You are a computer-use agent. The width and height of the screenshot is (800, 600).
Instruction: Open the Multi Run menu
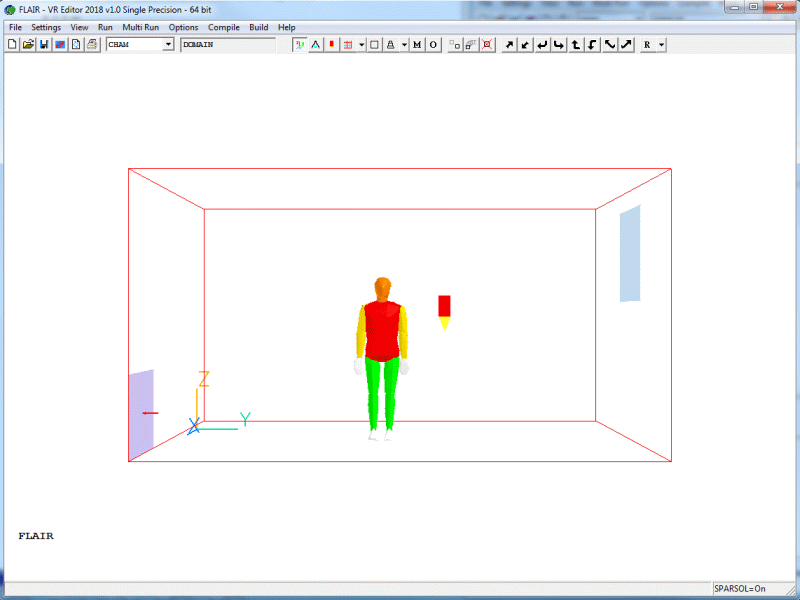[141, 27]
